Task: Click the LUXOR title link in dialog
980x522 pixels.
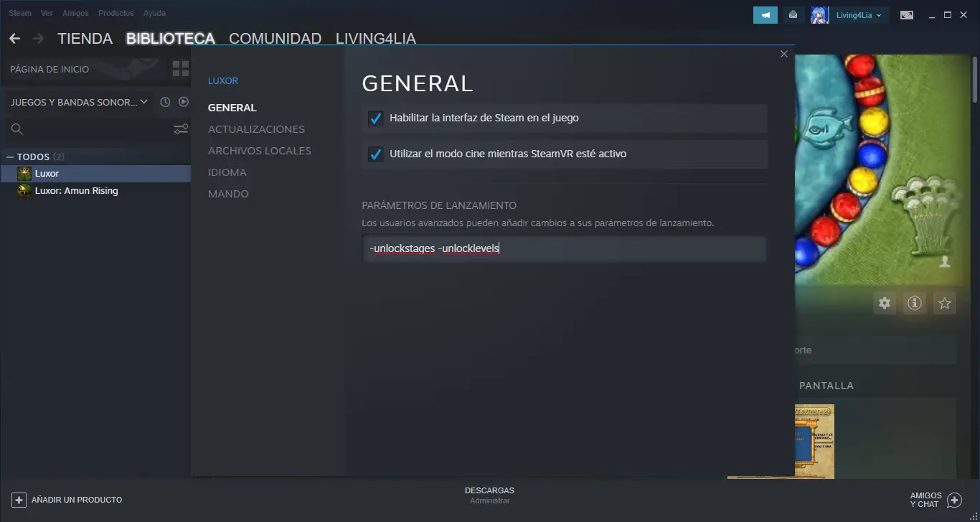Action: [223, 80]
